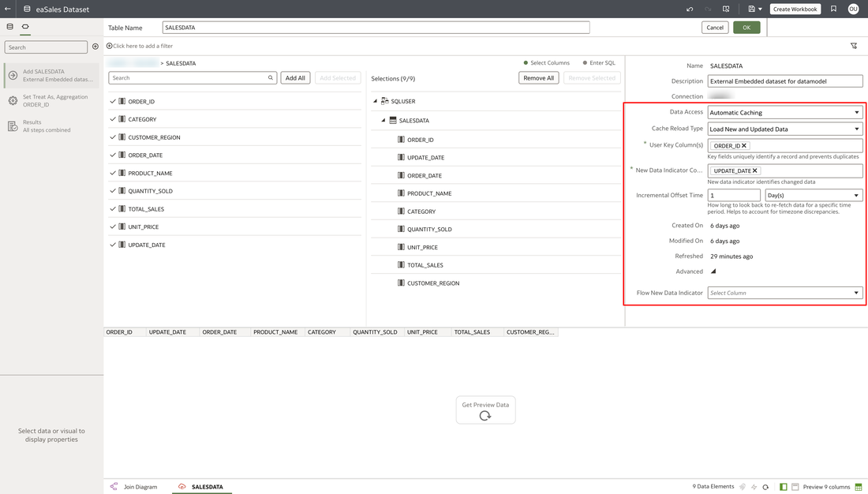Click the SALESDATA table icon in selections
The height and width of the screenshot is (494, 868).
tap(393, 120)
